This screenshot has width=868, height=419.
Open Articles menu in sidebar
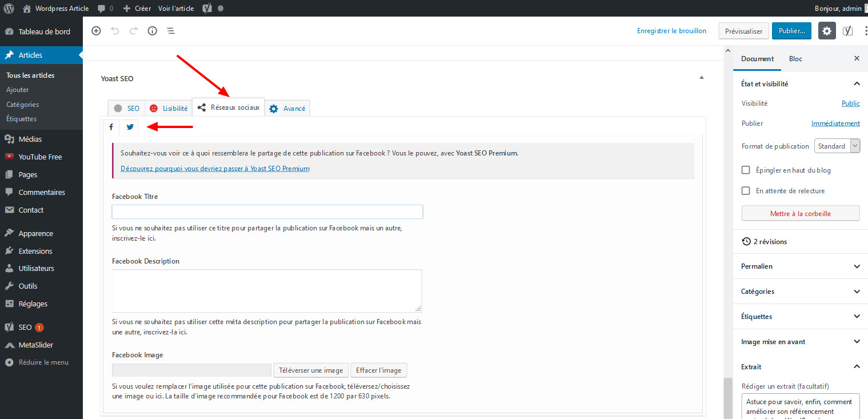(x=41, y=55)
